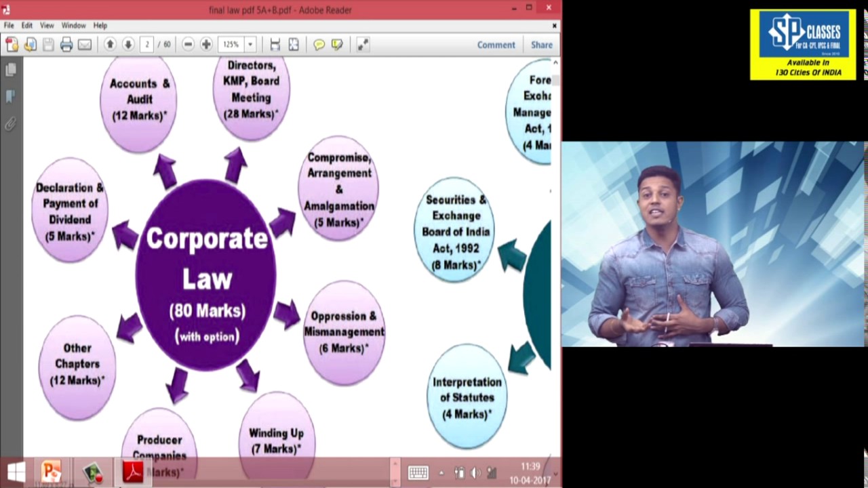Screen dimensions: 868x488
Task: Click the convert file toolbar icon
Action: point(30,45)
